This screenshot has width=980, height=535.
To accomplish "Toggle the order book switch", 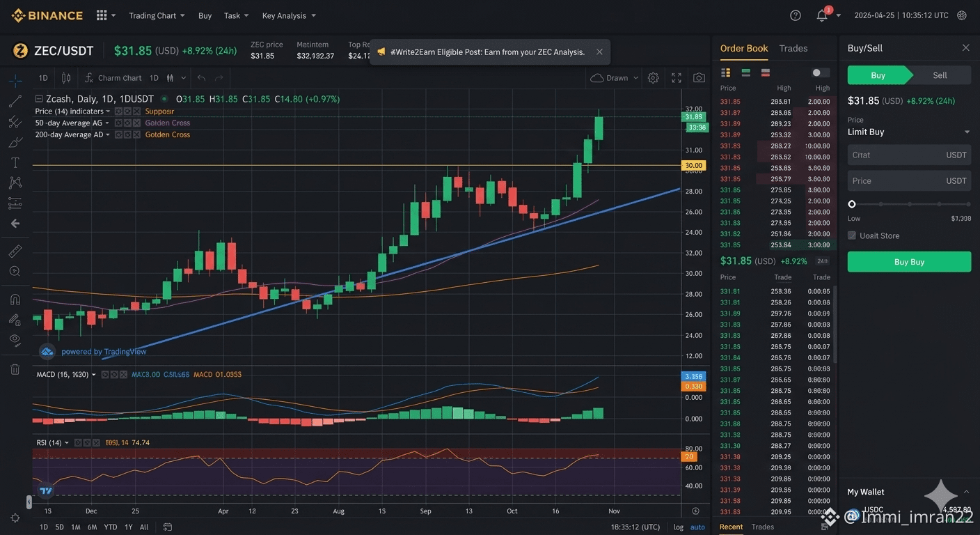I will pyautogui.click(x=821, y=72).
